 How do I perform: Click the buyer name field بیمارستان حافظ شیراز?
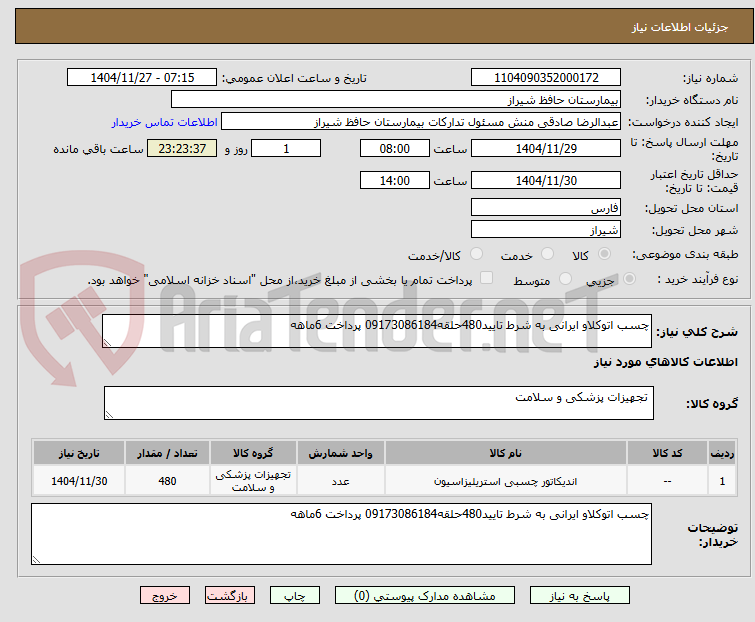tap(396, 100)
